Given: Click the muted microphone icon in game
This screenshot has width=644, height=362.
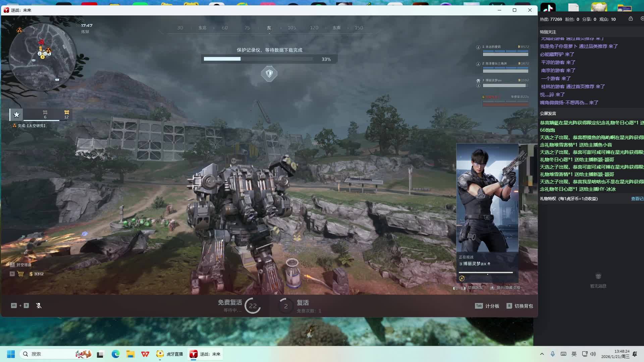Looking at the screenshot, I should coord(39,305).
